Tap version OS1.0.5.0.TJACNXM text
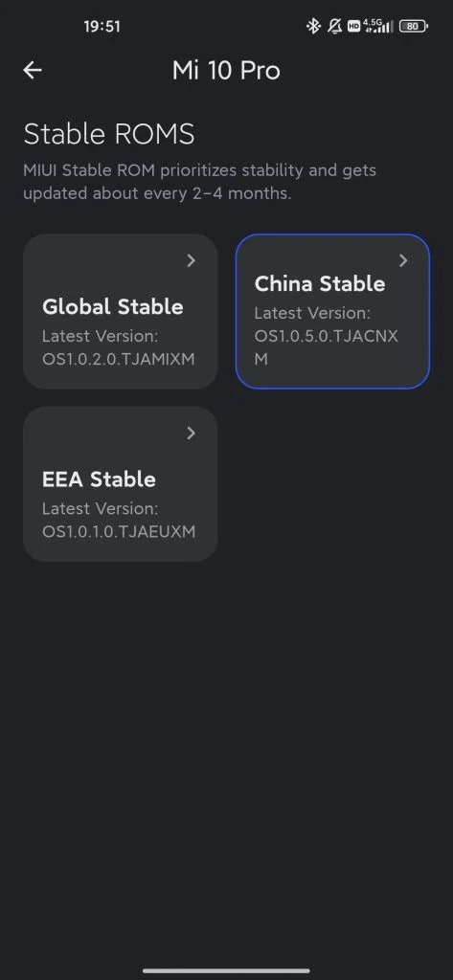The image size is (453, 980). 326,347
